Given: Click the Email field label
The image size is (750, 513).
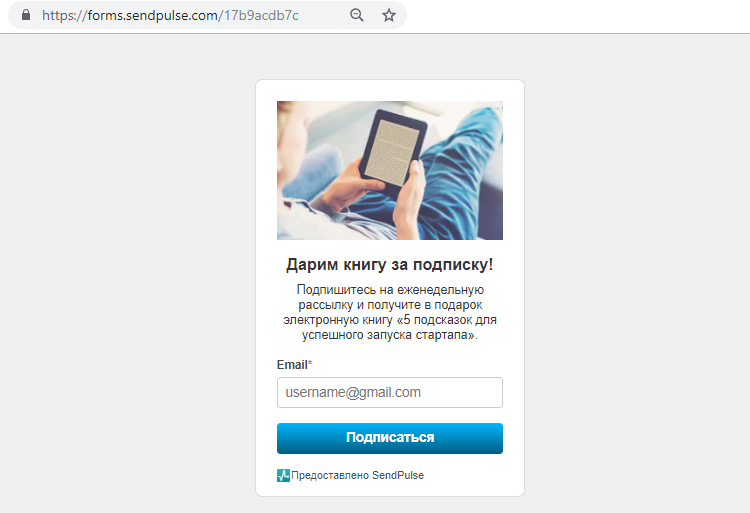Looking at the screenshot, I should pos(292,365).
